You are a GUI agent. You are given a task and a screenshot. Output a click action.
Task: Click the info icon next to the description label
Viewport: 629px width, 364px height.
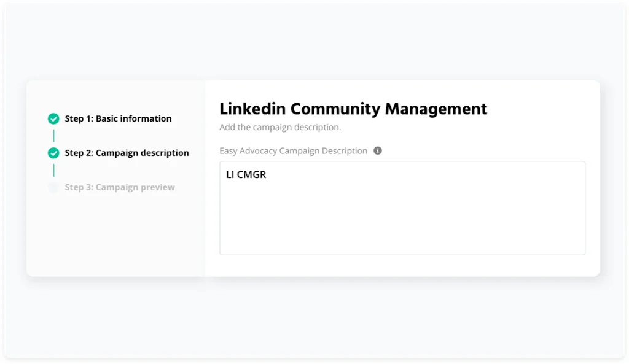coord(378,150)
